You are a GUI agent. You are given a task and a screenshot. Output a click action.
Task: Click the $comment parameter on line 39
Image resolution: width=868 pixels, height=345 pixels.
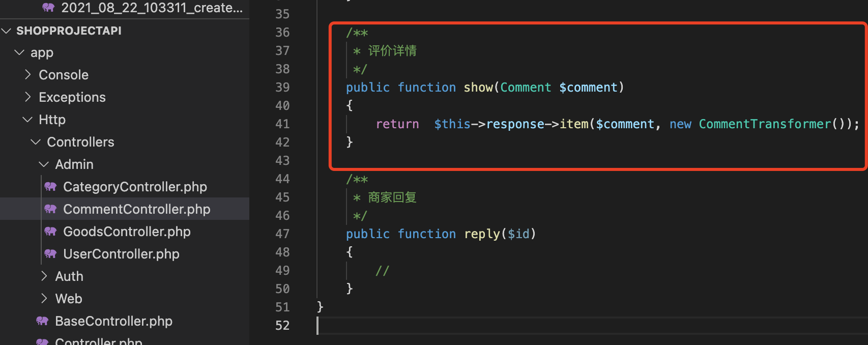click(x=588, y=88)
